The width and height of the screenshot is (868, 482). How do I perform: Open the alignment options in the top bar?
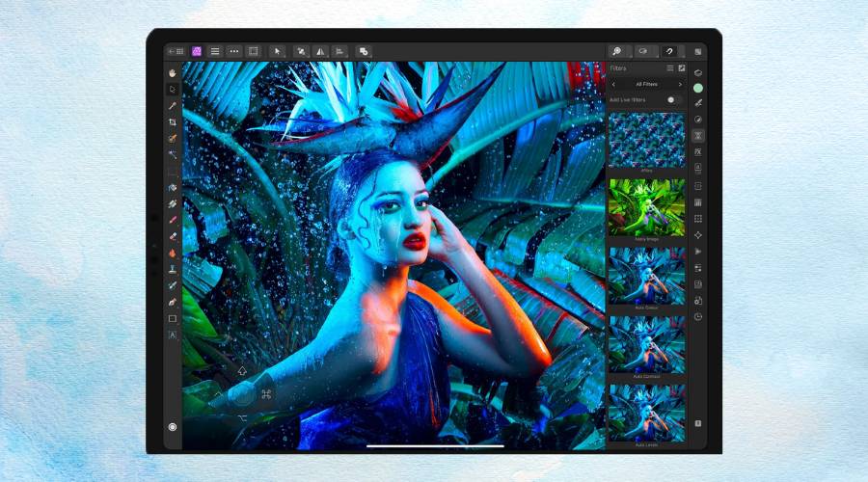coord(339,51)
